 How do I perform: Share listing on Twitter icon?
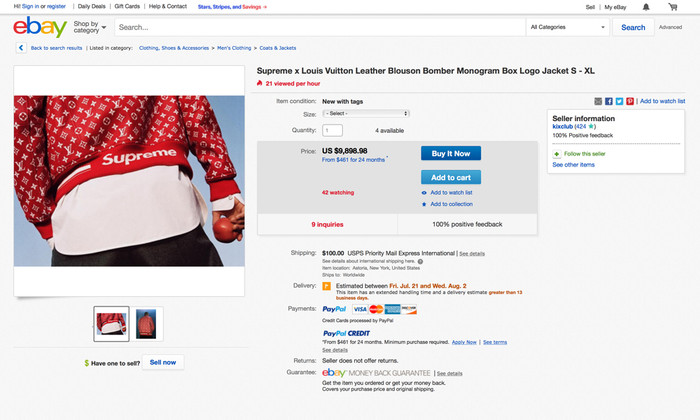pyautogui.click(x=620, y=101)
